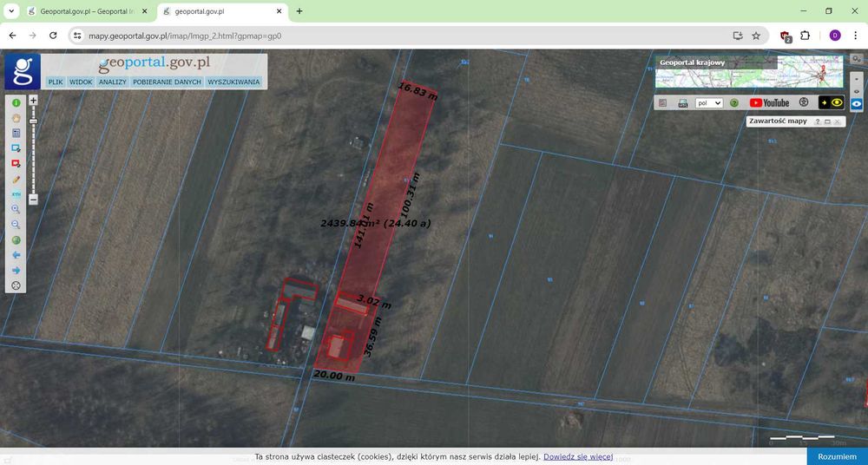Open the browser three-dot menu
The width and height of the screenshot is (868, 465).
(x=855, y=36)
